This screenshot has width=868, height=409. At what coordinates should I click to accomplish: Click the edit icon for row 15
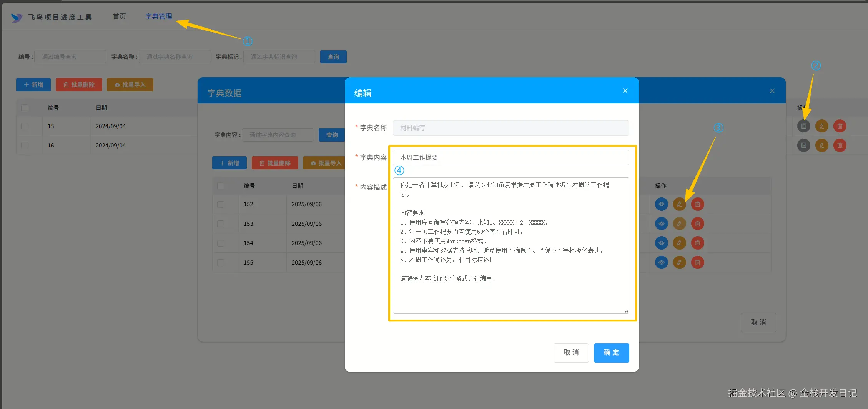click(821, 126)
